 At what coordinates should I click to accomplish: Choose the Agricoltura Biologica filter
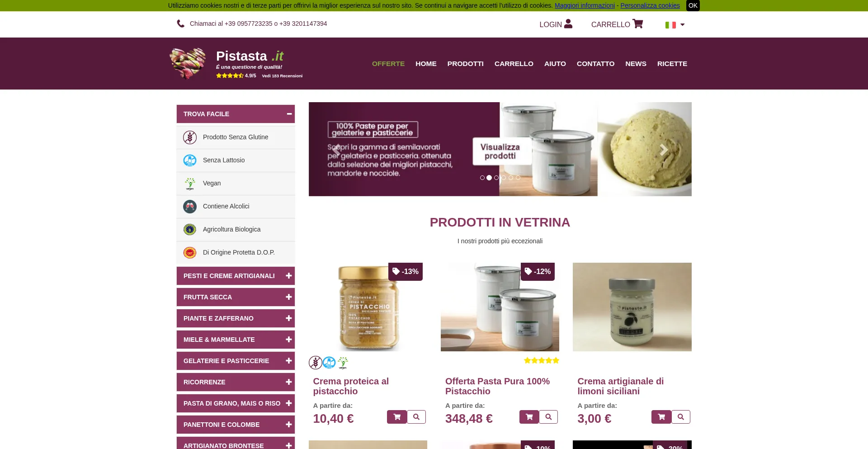[236, 229]
